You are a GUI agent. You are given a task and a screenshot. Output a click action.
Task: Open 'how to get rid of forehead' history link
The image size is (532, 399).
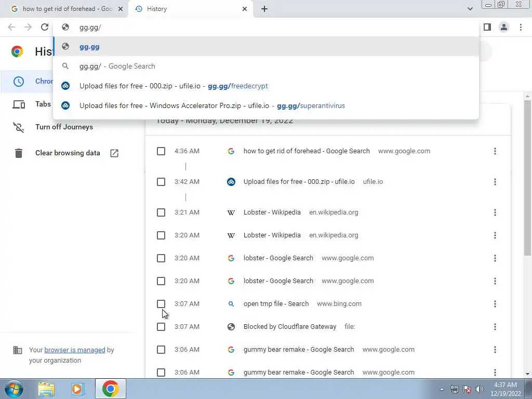point(307,151)
